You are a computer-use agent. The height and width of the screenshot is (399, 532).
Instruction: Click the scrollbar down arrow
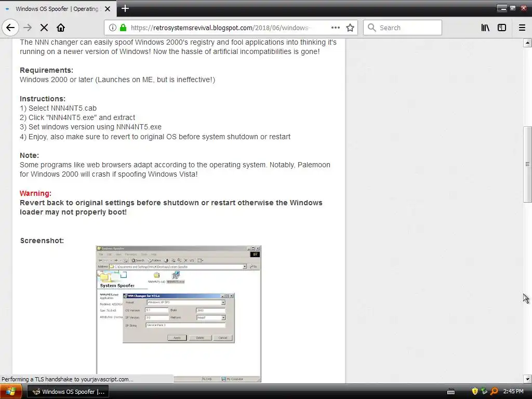[527, 379]
